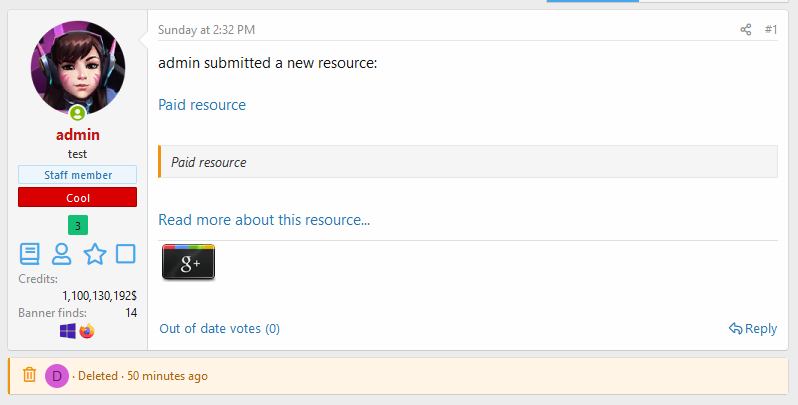This screenshot has width=798, height=405.
Task: Open the admin avatar image
Action: tap(77, 68)
